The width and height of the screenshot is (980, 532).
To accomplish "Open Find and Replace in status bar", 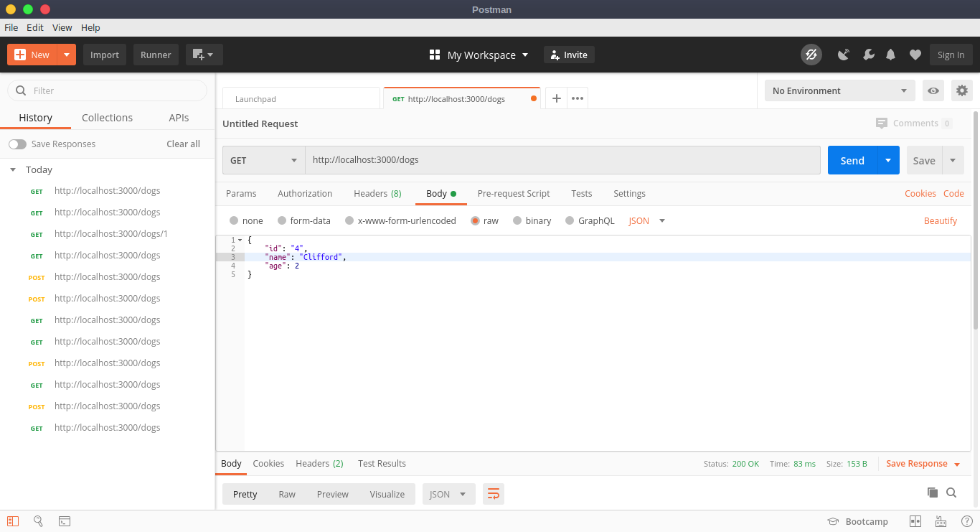I will point(39,521).
